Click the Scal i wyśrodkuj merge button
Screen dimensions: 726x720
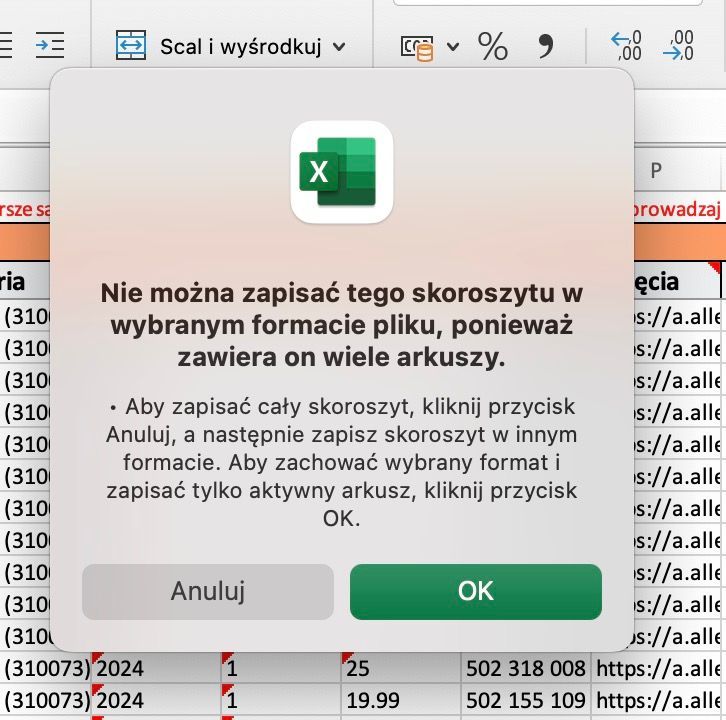tap(218, 46)
